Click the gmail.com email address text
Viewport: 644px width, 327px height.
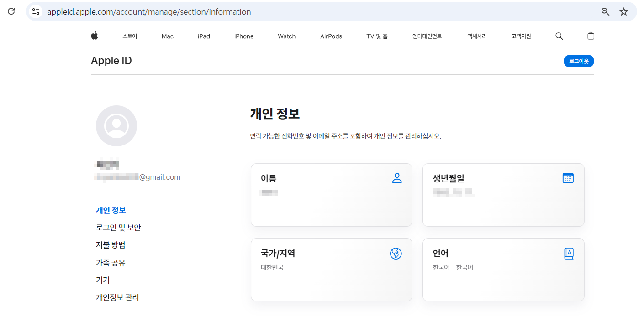point(137,177)
